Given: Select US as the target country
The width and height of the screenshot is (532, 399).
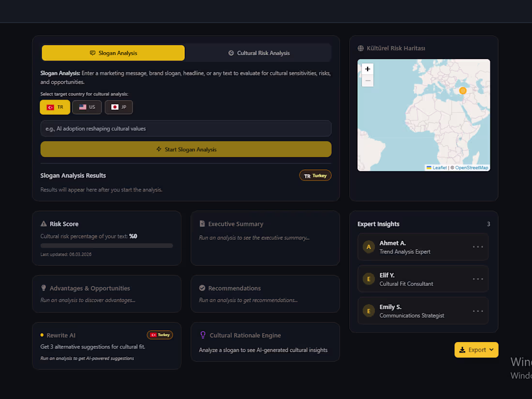Looking at the screenshot, I should click(87, 107).
